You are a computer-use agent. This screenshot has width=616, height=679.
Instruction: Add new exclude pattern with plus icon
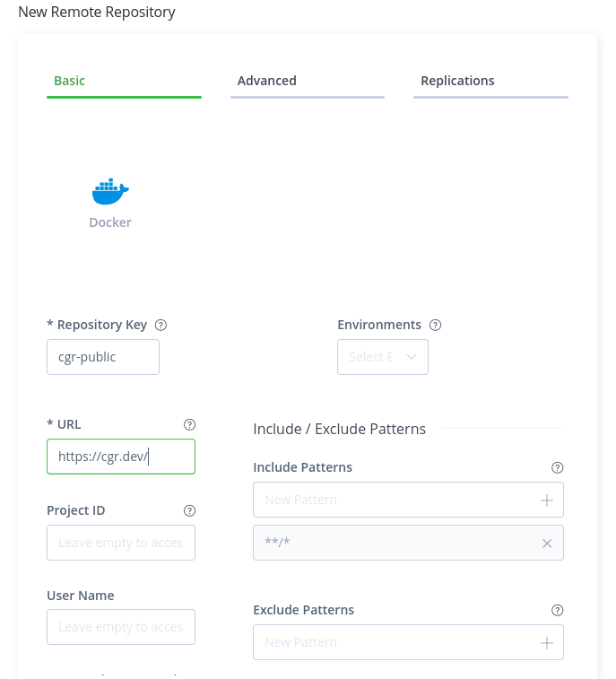pos(547,643)
